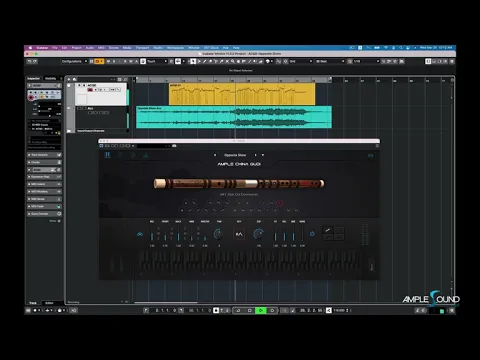Click the MIC volume slider
Viewport: 480px width, 360px height.
click(152, 234)
